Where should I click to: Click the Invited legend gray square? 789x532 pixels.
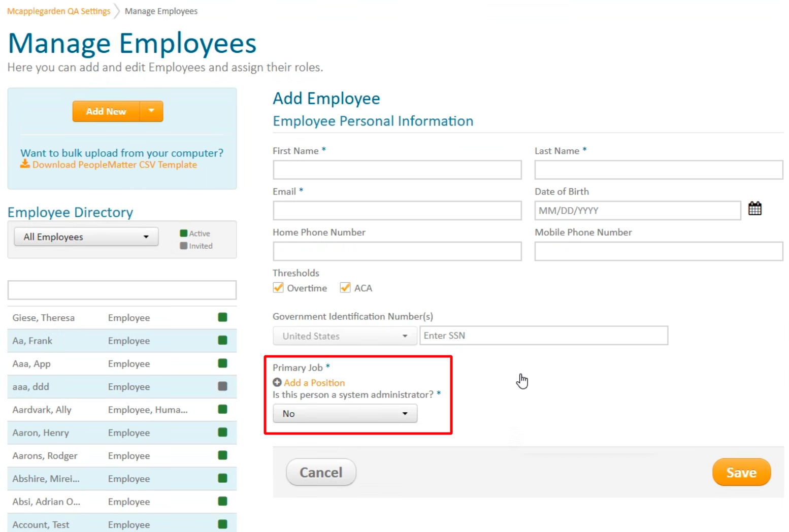183,246
